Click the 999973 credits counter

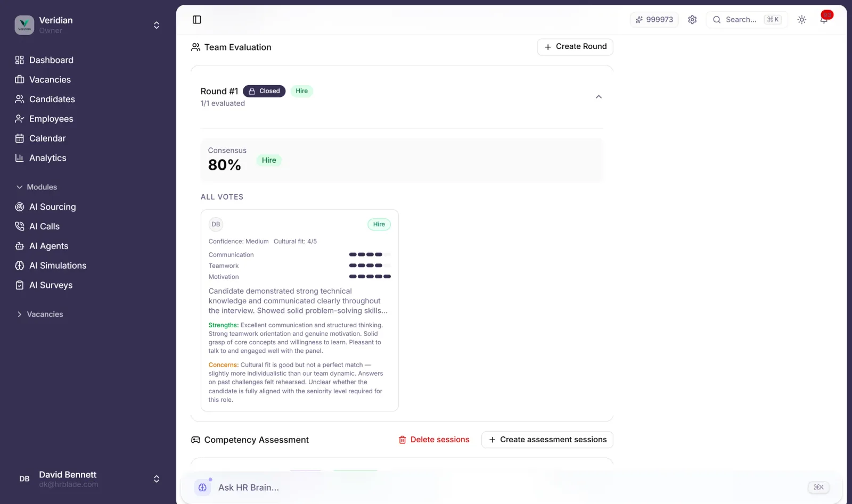(654, 20)
